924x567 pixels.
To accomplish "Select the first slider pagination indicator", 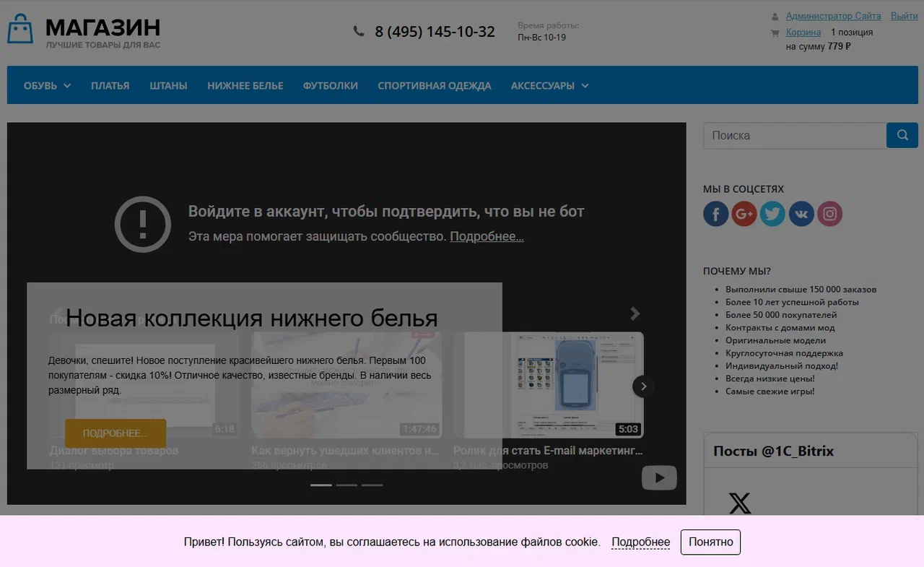I will point(321,485).
